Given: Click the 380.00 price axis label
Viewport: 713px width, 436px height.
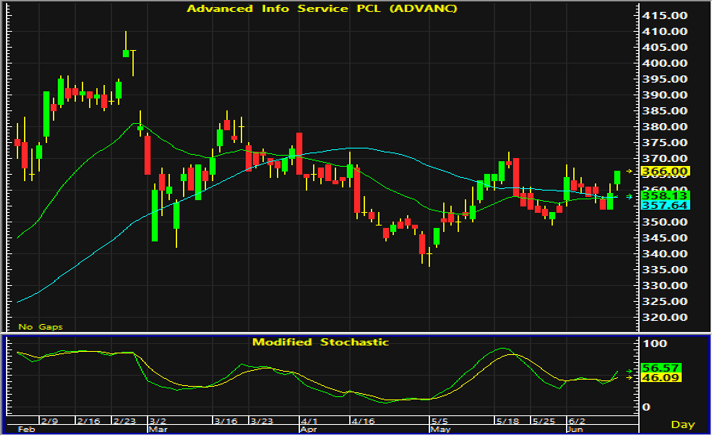Looking at the screenshot, I should point(664,127).
